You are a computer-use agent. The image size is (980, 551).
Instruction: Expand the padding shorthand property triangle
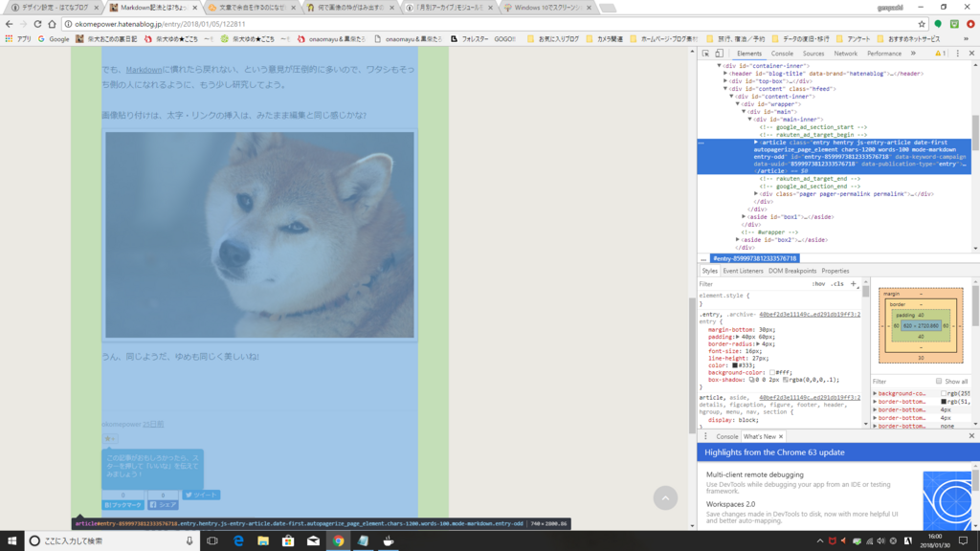point(738,337)
